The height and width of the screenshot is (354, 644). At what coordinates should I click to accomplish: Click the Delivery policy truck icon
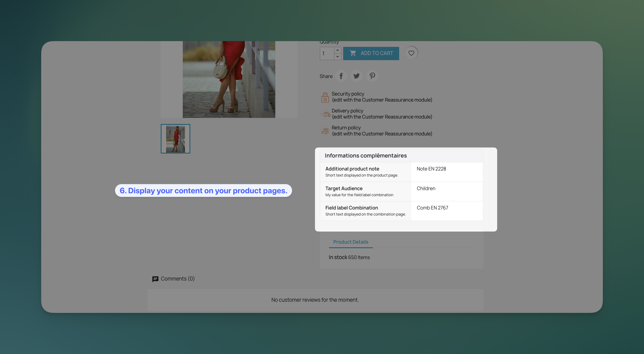(x=326, y=114)
